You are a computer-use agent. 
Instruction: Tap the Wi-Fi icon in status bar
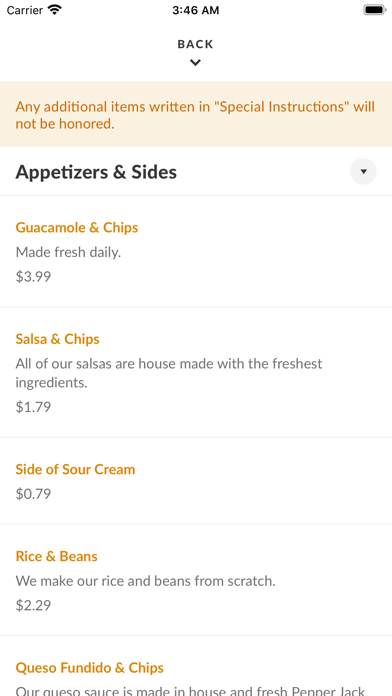tap(55, 10)
